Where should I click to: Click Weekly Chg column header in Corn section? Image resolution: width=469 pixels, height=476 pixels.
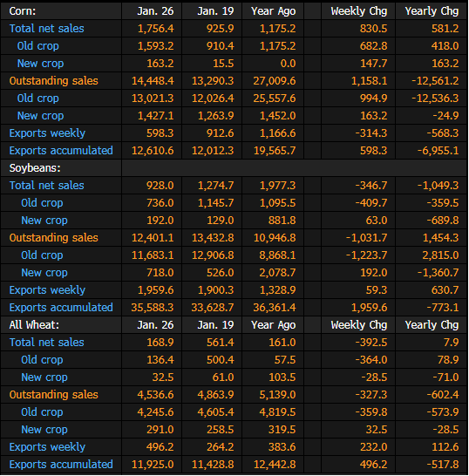[359, 11]
